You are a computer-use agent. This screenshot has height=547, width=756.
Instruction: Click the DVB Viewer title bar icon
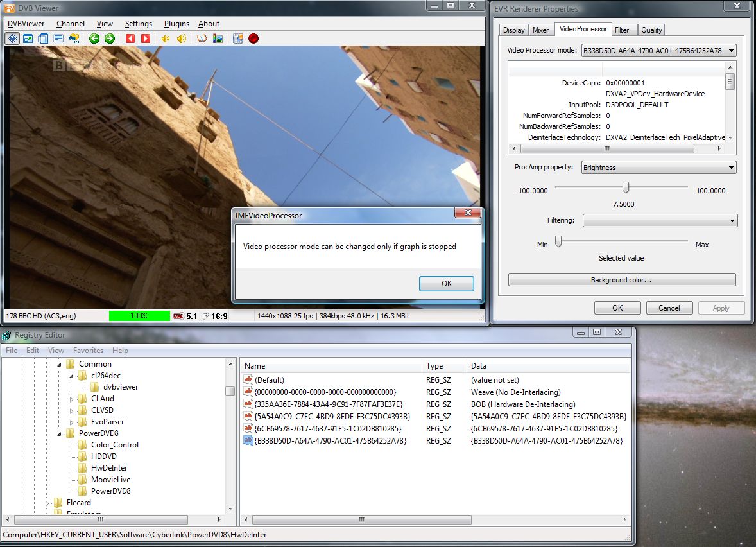(x=9, y=8)
